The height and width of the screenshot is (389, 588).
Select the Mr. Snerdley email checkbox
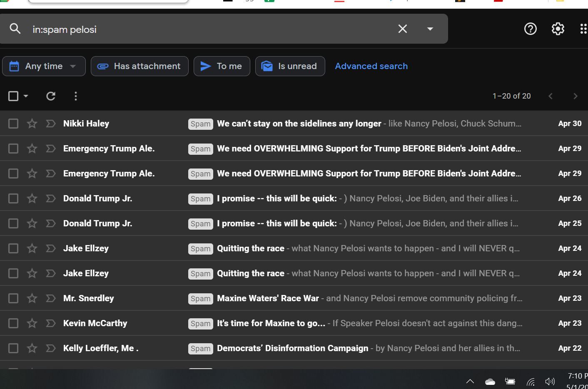point(13,298)
